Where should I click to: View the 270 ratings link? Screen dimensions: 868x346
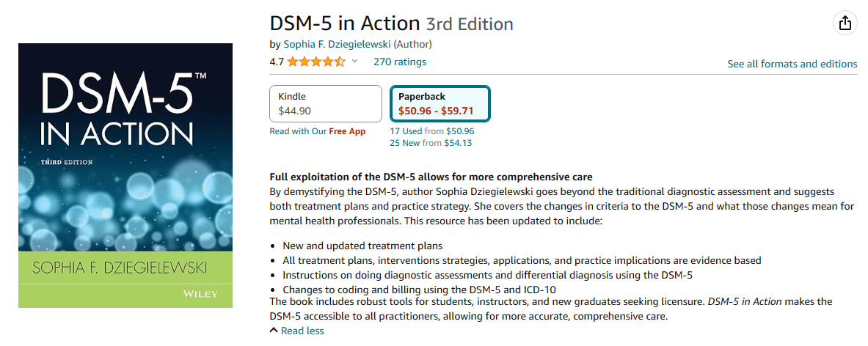point(400,62)
